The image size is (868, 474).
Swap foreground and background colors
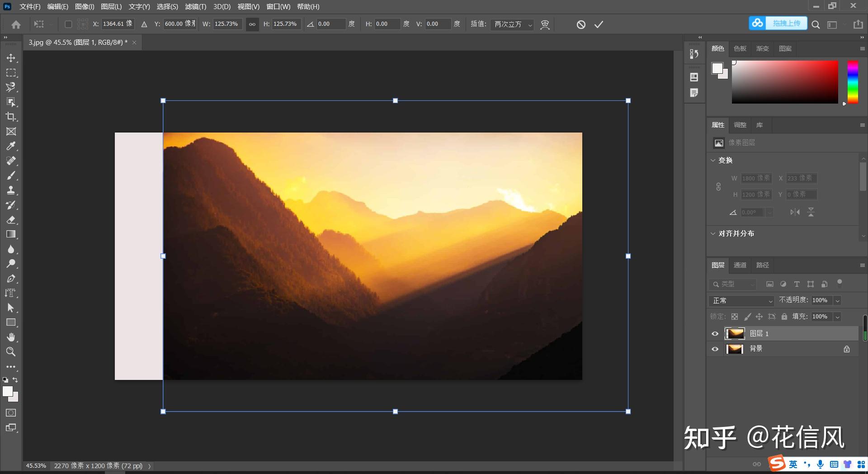tap(15, 380)
